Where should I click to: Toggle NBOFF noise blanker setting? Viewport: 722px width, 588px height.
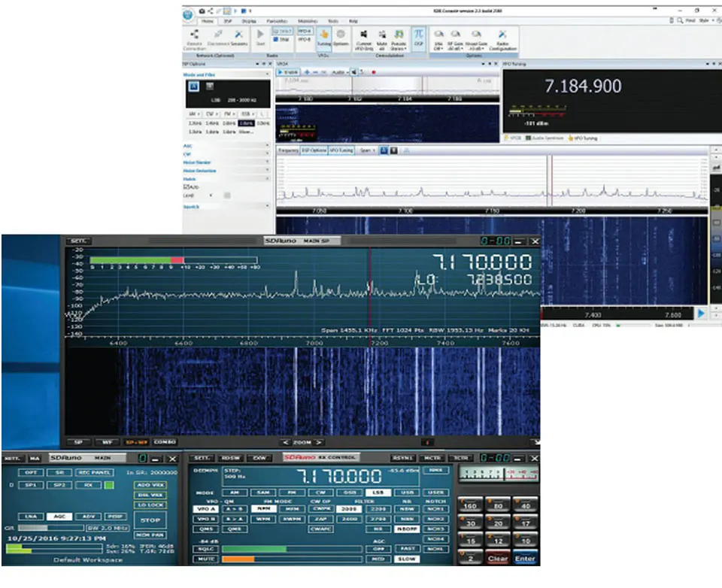(407, 529)
